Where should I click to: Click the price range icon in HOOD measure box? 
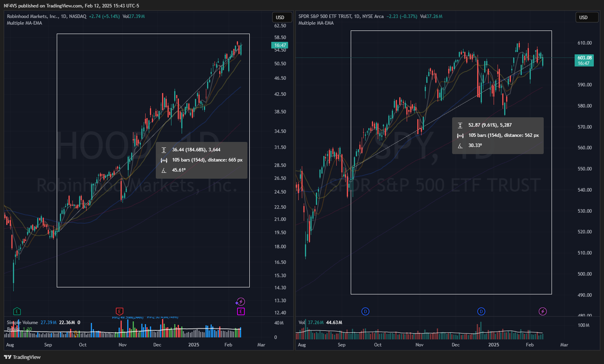164,150
